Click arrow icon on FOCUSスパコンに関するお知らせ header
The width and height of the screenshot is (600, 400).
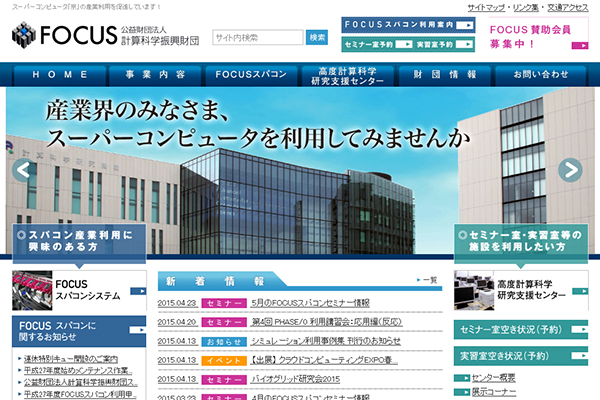(x=137, y=330)
